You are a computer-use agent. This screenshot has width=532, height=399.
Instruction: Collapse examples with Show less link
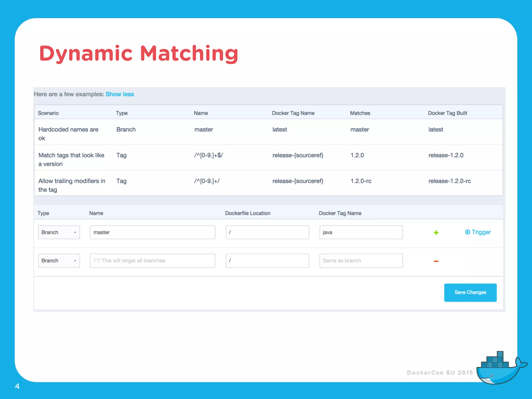pos(119,94)
